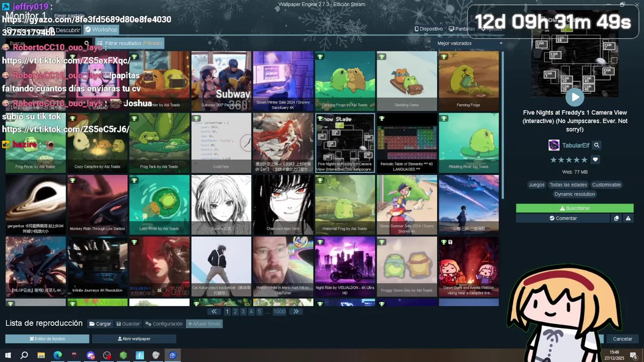The image size is (644, 362).
Task: Jump to results page 1000
Action: pyautogui.click(x=279, y=311)
